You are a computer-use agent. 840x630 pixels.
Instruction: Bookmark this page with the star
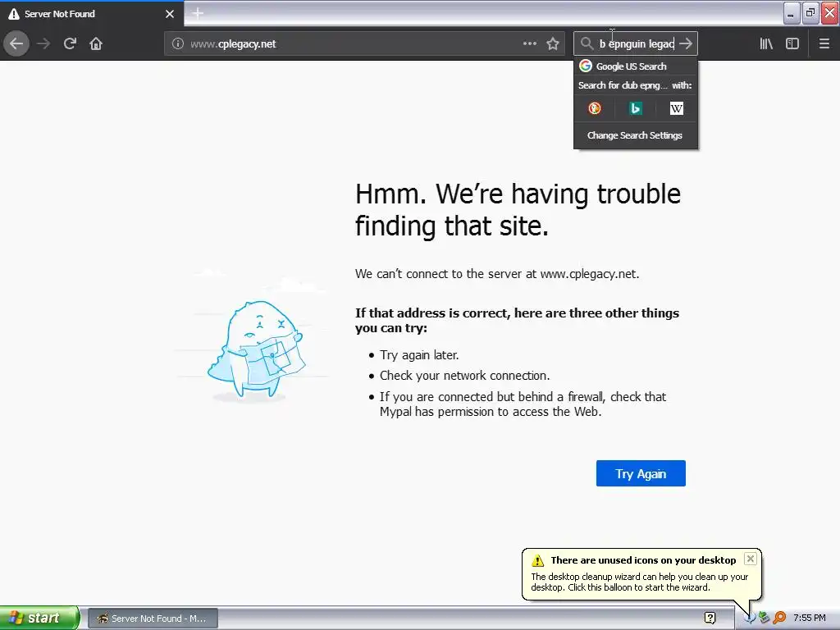(x=553, y=43)
